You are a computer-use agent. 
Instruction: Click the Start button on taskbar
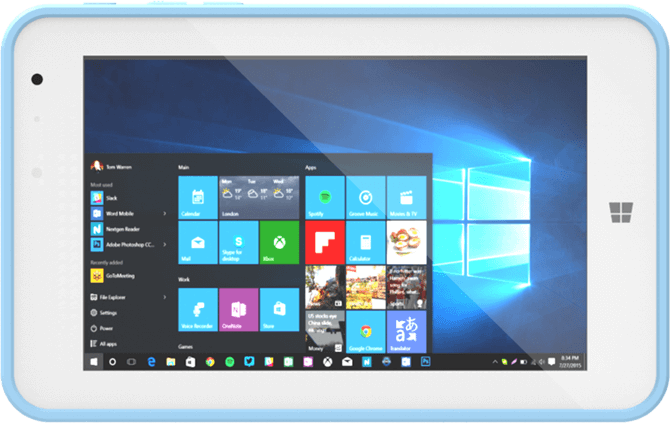(94, 362)
